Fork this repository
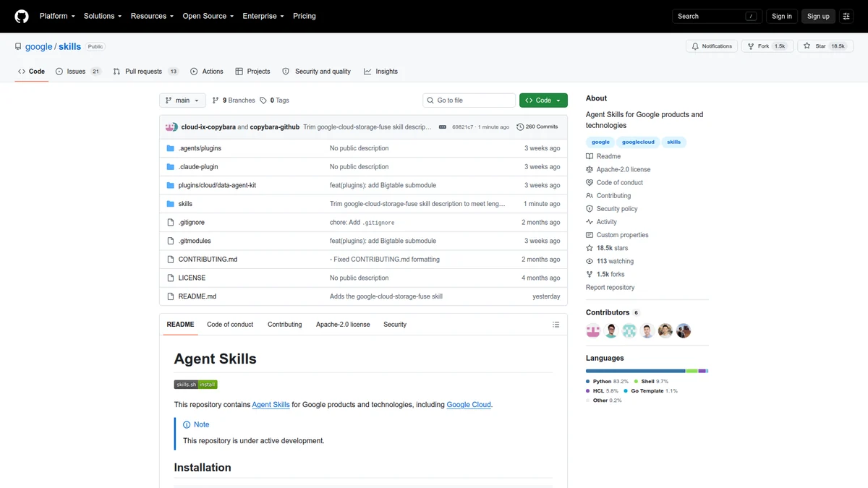This screenshot has height=488, width=868. point(767,46)
